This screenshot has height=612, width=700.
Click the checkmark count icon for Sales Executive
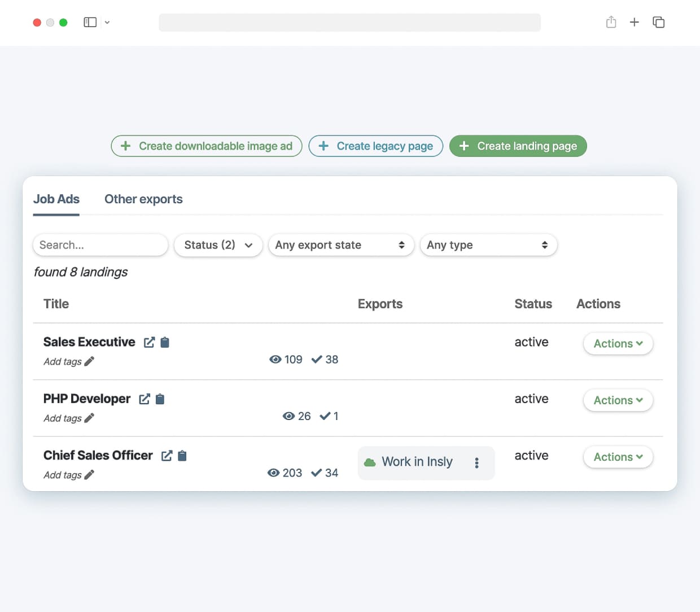pyautogui.click(x=317, y=359)
